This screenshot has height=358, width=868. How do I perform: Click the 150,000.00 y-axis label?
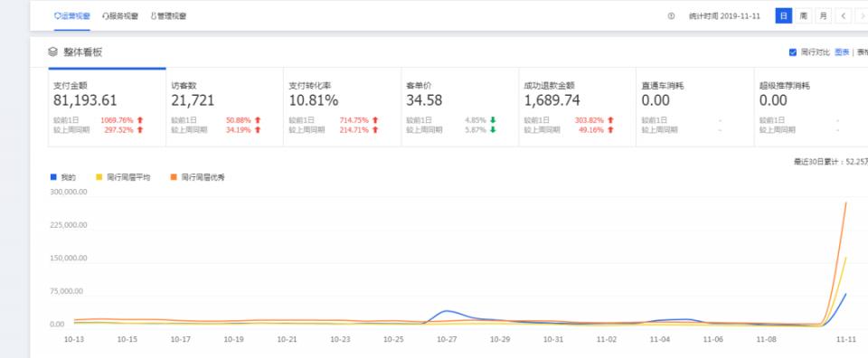point(69,259)
